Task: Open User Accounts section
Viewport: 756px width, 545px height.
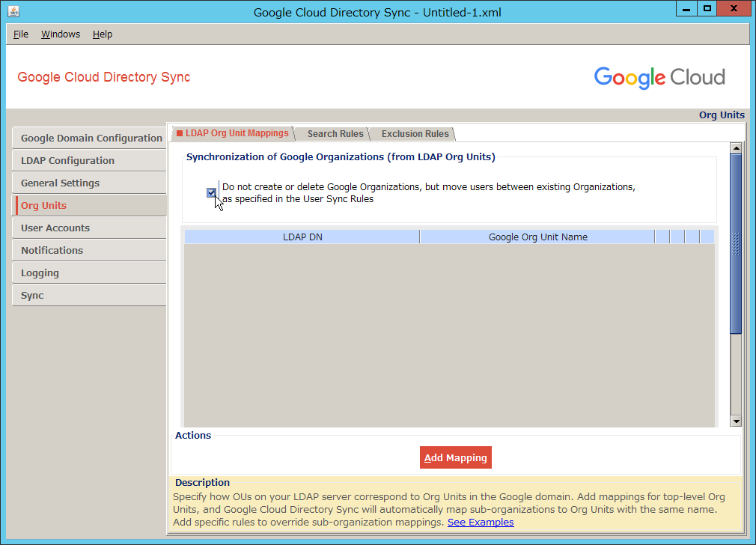Action: pos(90,228)
